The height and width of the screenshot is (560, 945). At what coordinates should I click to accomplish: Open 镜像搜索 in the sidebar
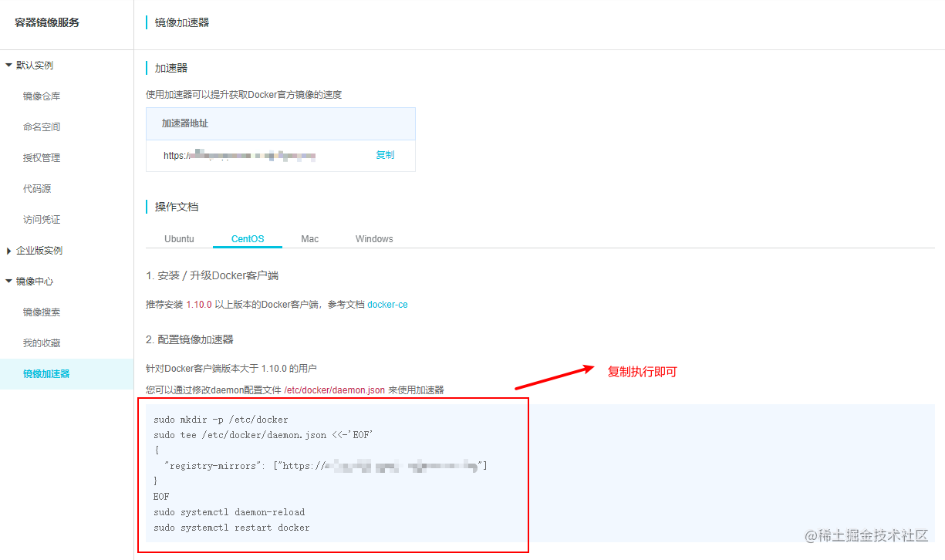[x=42, y=312]
